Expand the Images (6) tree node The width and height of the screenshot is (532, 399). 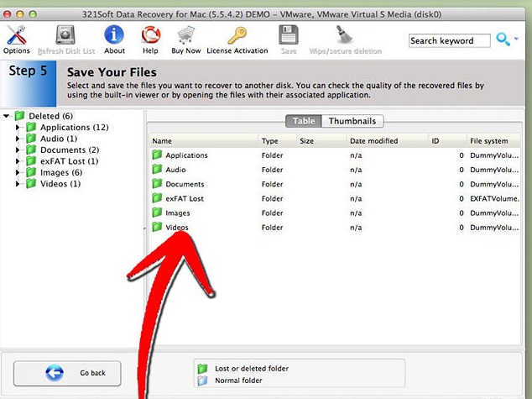point(18,173)
